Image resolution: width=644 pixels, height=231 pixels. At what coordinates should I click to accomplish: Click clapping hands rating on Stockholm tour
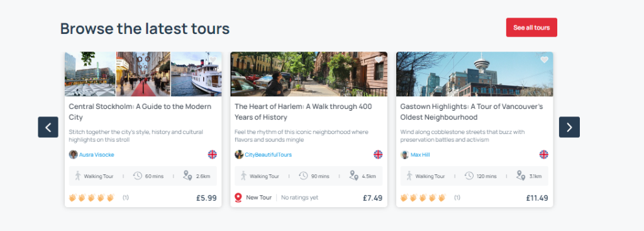click(x=92, y=198)
